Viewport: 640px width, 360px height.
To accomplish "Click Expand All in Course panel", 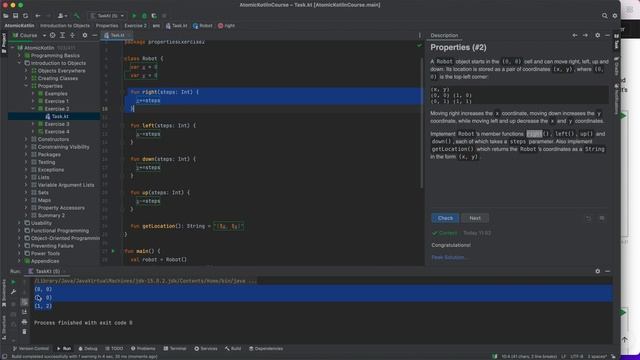I will pyautogui.click(x=62, y=35).
